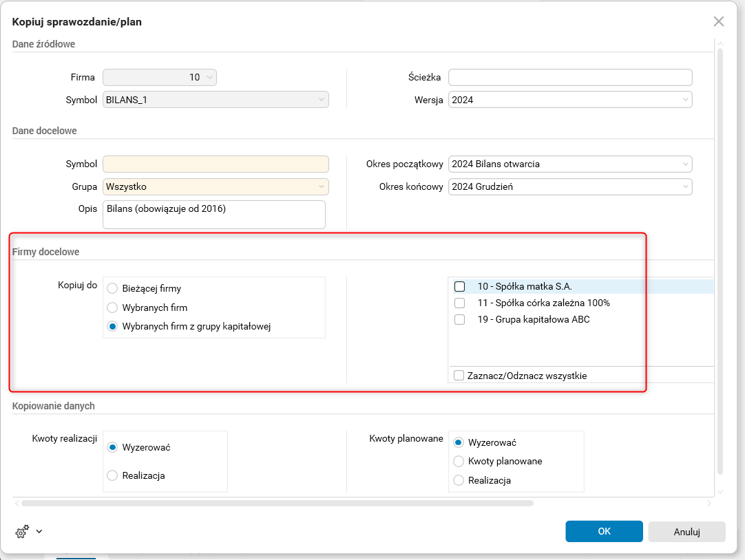Click the target Symbol input field
745x560 pixels.
[x=216, y=164]
